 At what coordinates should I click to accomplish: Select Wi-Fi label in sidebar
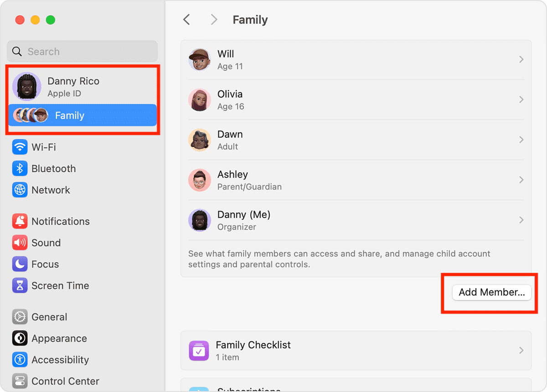[x=44, y=147]
